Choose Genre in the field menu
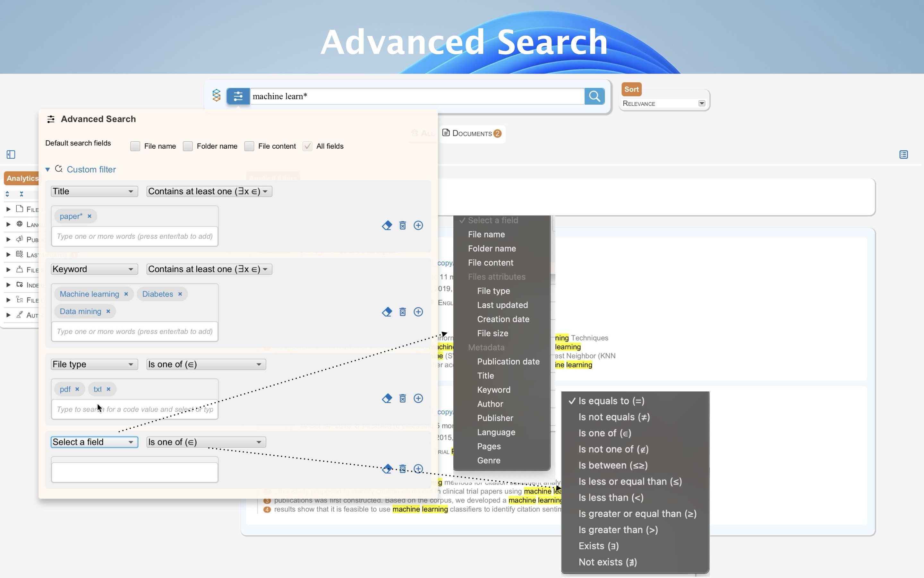This screenshot has height=578, width=924. [x=489, y=461]
